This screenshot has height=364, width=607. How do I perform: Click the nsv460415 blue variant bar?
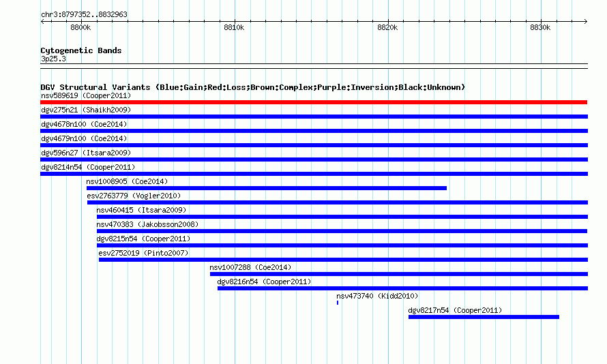coord(342,217)
